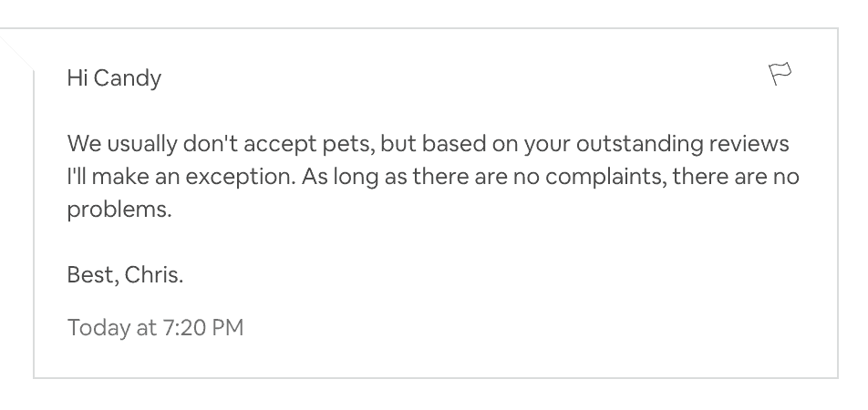Click the message bubble tail pointer
868x410 pixels.
point(16,53)
